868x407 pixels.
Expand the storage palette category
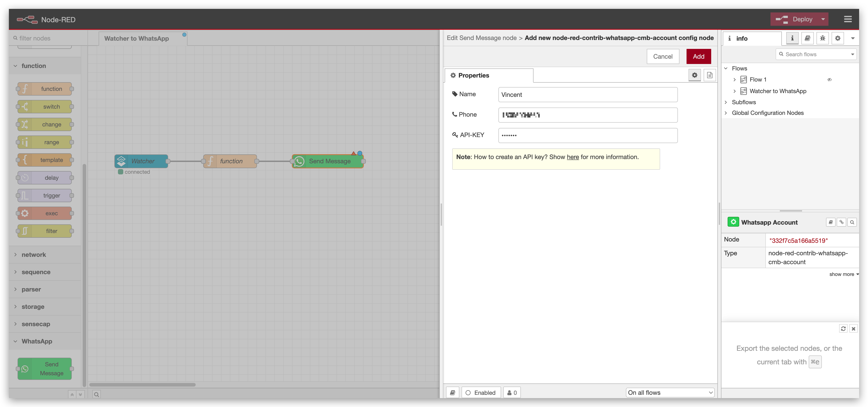(45, 307)
